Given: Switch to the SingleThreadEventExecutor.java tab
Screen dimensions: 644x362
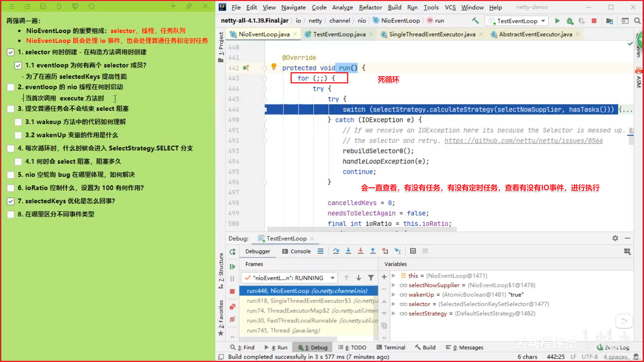Looking at the screenshot, I should [432, 34].
